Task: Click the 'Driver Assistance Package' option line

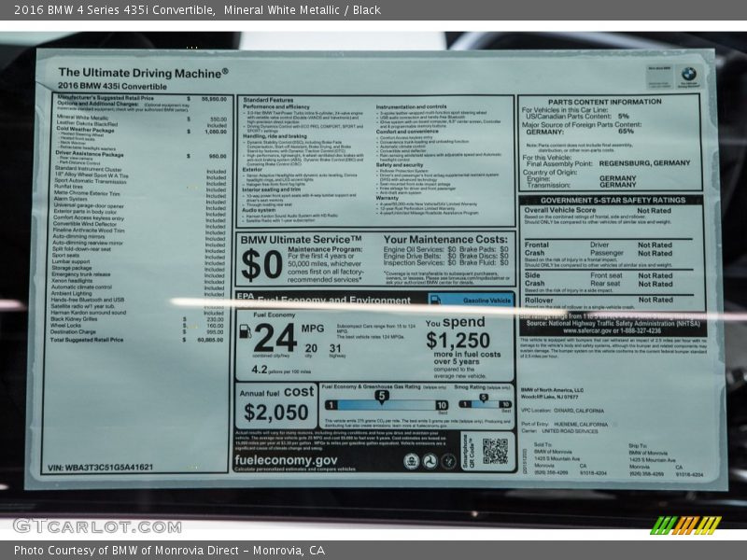Action: (x=142, y=155)
